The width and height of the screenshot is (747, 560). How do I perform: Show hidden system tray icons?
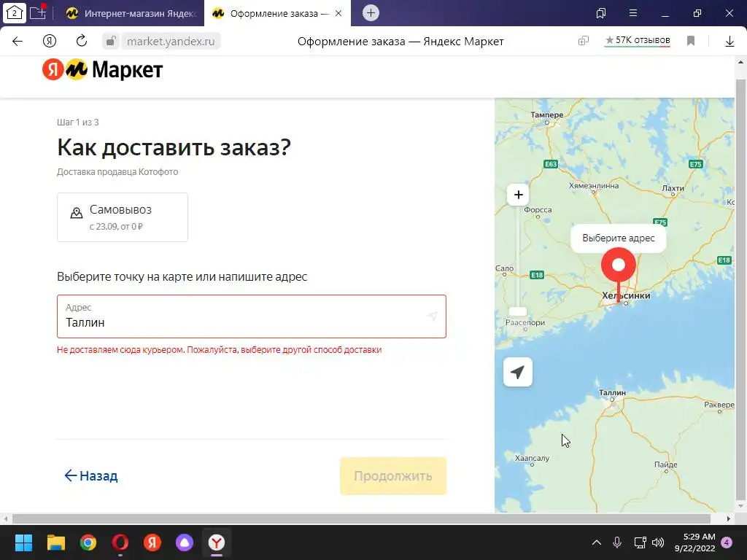point(597,542)
